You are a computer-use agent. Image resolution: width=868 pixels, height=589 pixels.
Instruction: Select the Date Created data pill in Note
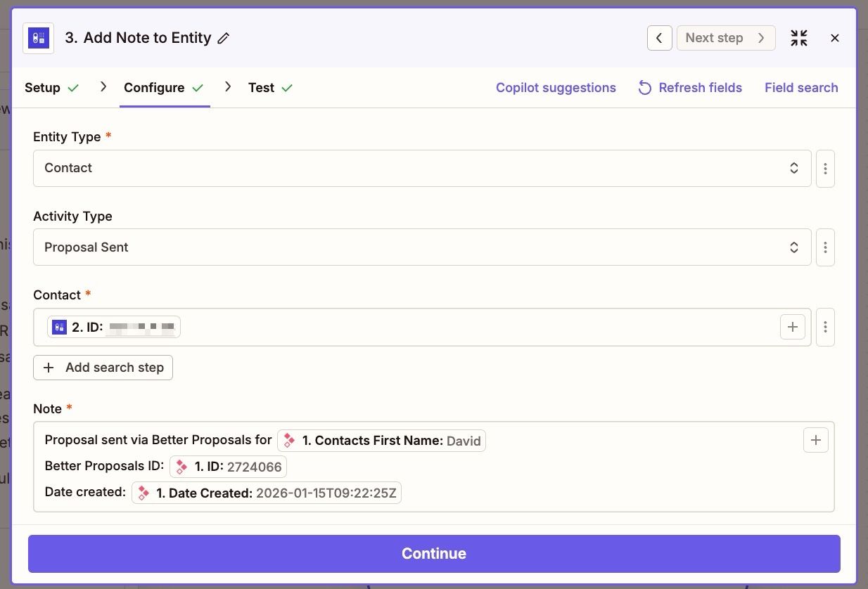coord(266,493)
